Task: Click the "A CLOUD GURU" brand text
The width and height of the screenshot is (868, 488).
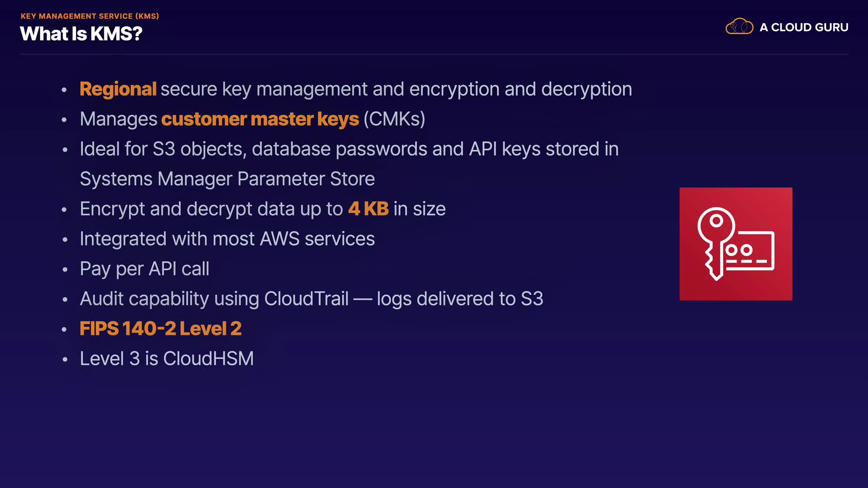Action: pos(804,28)
